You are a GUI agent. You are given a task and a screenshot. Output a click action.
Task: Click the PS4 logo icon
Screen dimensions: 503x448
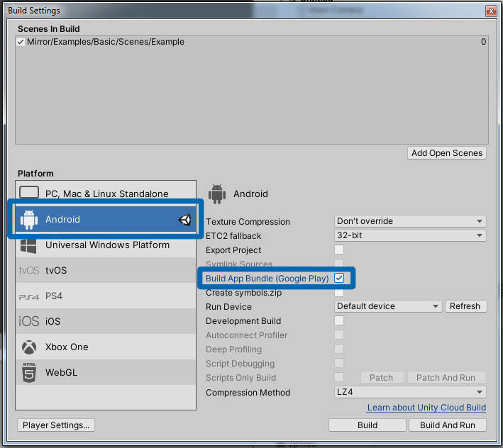[x=29, y=297]
